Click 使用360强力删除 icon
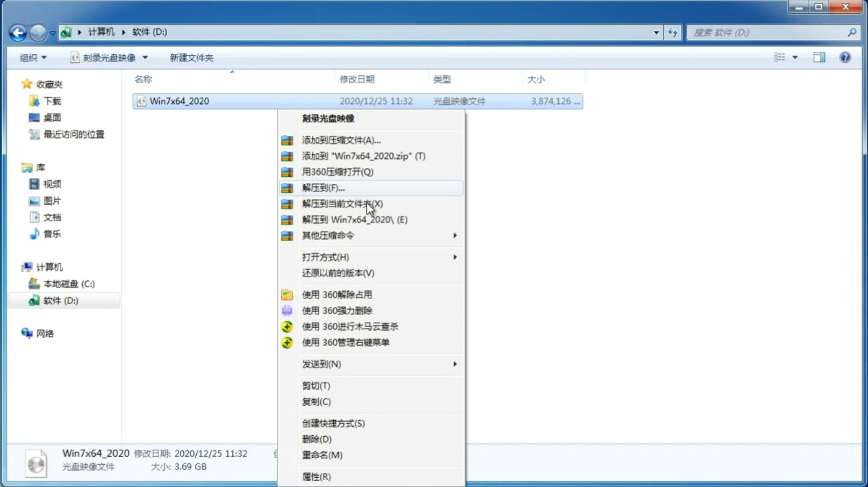This screenshot has width=868, height=487. [x=287, y=310]
